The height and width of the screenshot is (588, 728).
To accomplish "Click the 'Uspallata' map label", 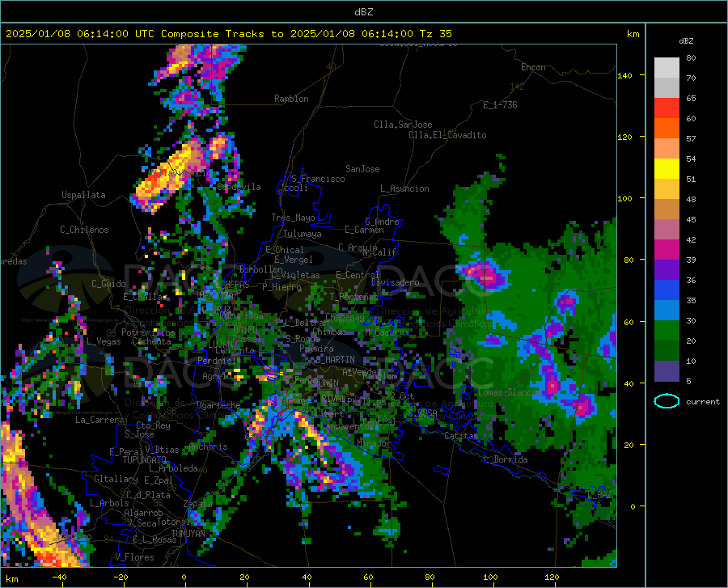I will point(83,195).
